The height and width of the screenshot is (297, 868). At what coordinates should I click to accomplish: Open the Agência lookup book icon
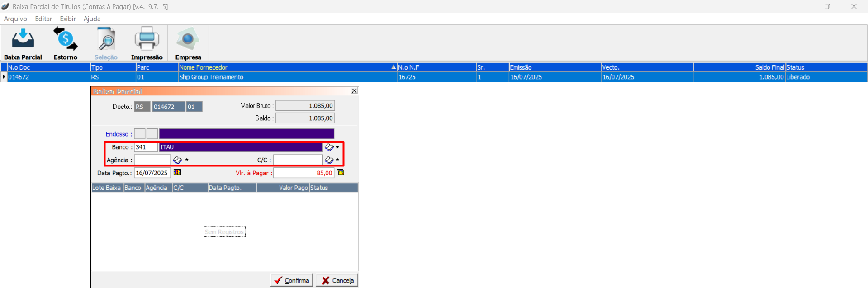[177, 160]
